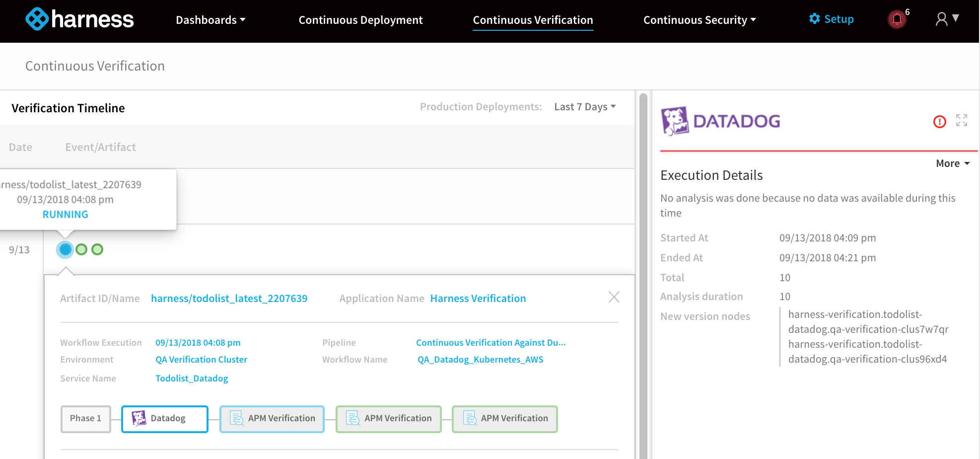Open Setup with the gear icon
Viewport: 980px width, 459px height.
point(832,19)
